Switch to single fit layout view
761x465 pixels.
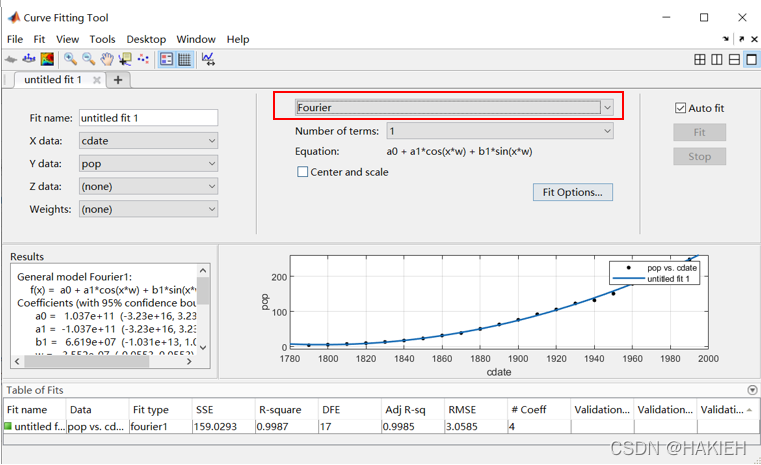[751, 59]
